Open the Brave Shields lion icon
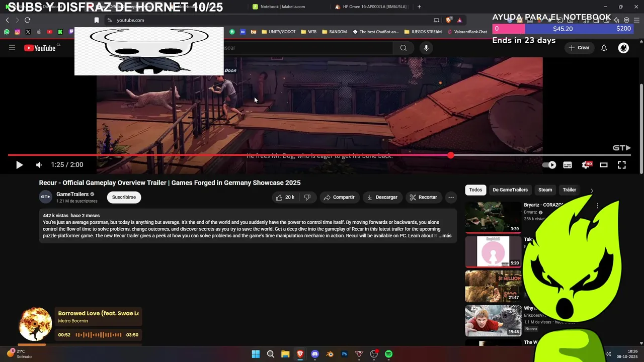 click(449, 20)
